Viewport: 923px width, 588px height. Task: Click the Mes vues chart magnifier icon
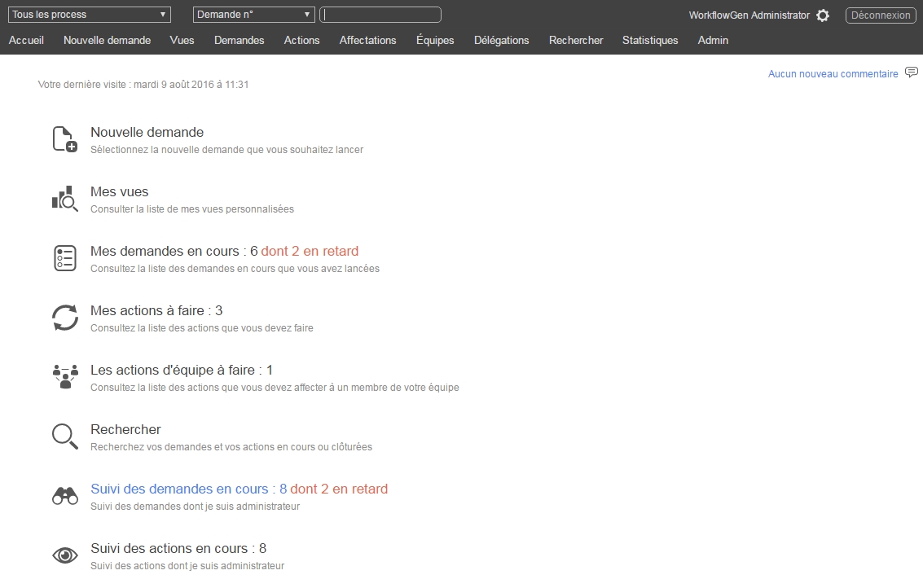pyautogui.click(x=64, y=199)
